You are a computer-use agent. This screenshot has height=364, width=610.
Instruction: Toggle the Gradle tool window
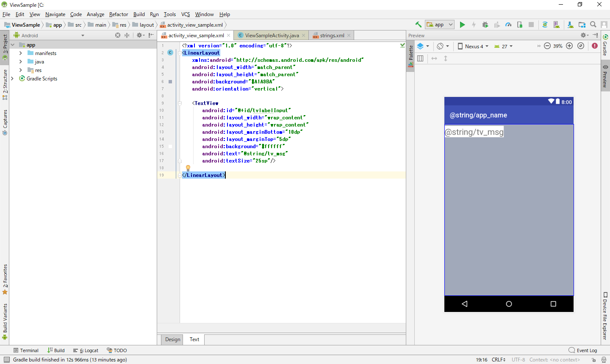click(x=605, y=45)
